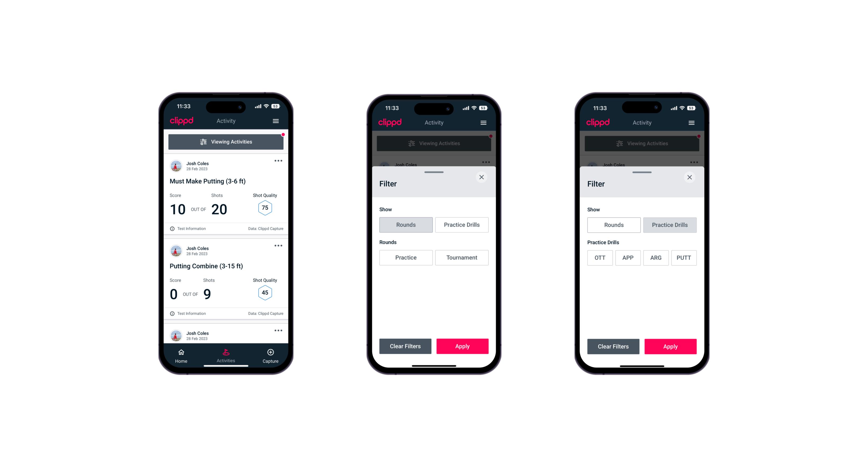
Task: Close the Filter bottom sheet
Action: pos(482,177)
